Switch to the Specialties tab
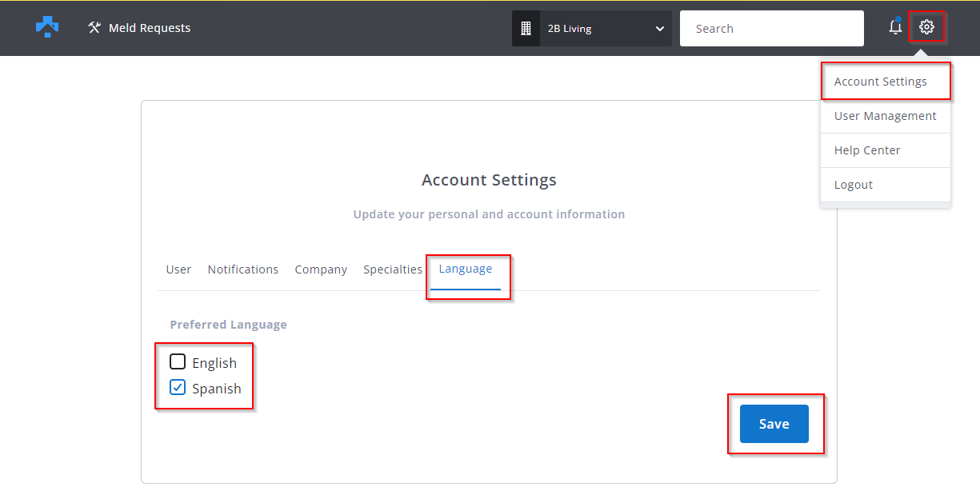The image size is (980, 495). [393, 269]
